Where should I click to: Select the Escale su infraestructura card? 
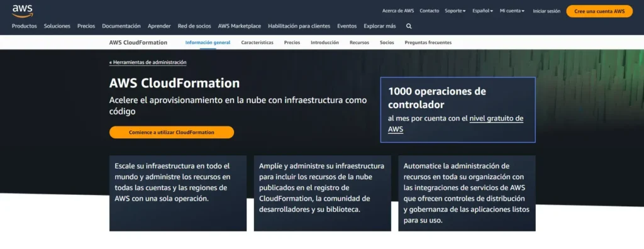coord(178,193)
